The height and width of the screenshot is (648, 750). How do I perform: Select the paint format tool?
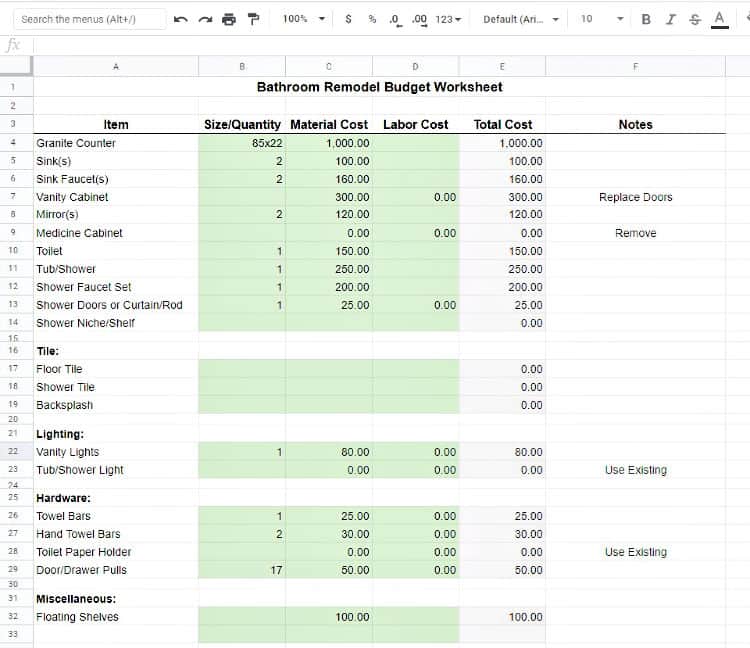254,19
